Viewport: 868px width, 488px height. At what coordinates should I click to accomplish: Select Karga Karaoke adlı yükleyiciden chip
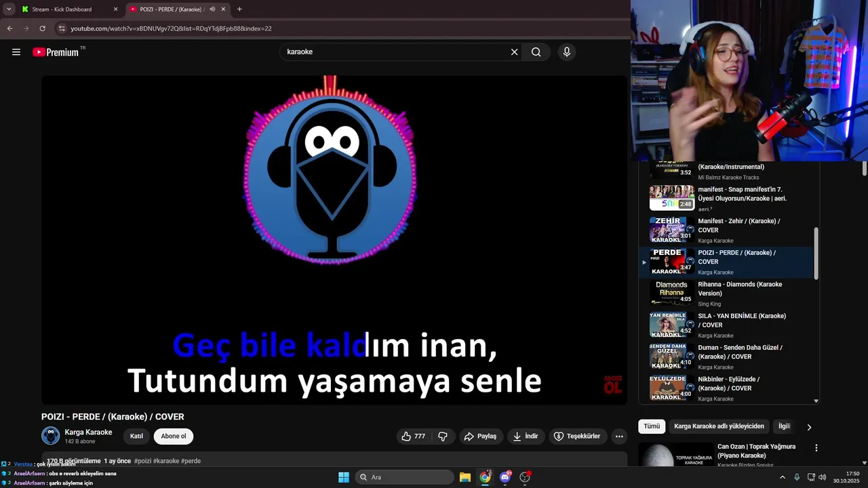[719, 426]
